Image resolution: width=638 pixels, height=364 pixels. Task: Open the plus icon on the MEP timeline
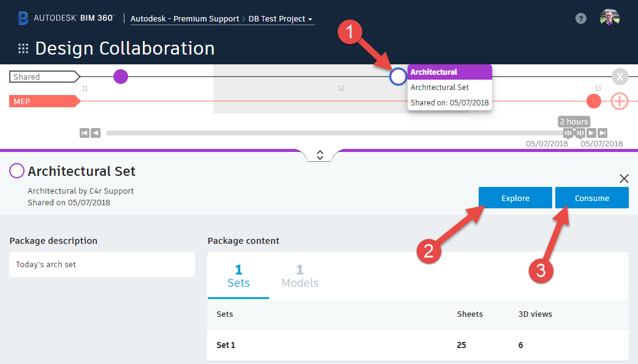tap(619, 101)
